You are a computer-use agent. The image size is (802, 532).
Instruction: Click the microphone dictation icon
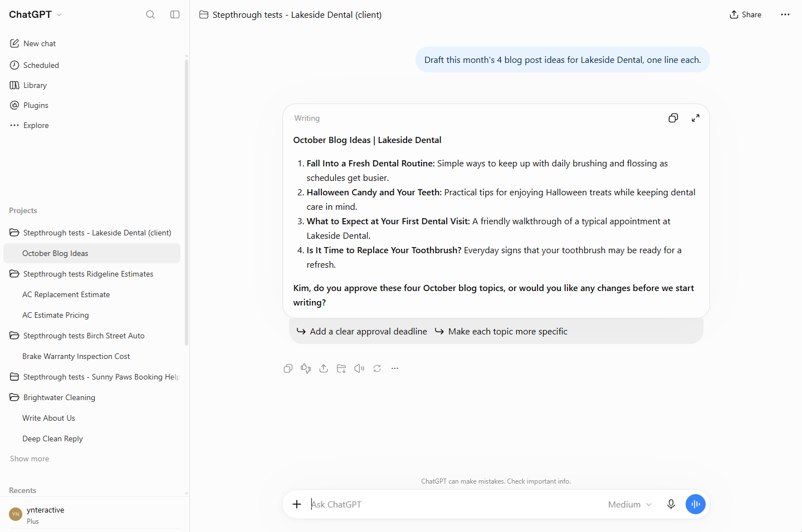[671, 504]
